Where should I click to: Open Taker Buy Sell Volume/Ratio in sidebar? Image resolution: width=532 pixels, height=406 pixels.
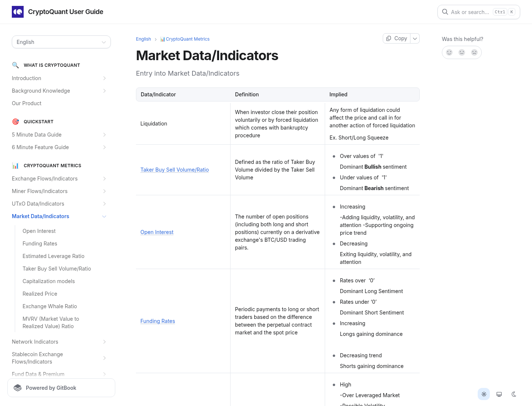click(x=57, y=269)
